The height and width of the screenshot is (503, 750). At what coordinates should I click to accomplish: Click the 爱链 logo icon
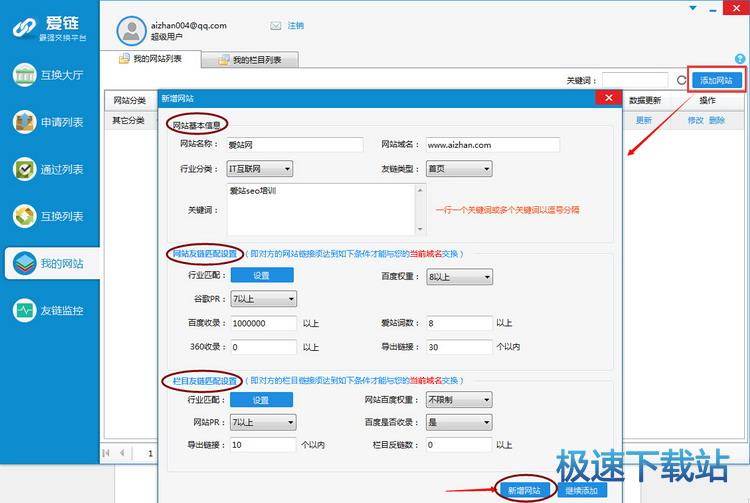point(24,28)
